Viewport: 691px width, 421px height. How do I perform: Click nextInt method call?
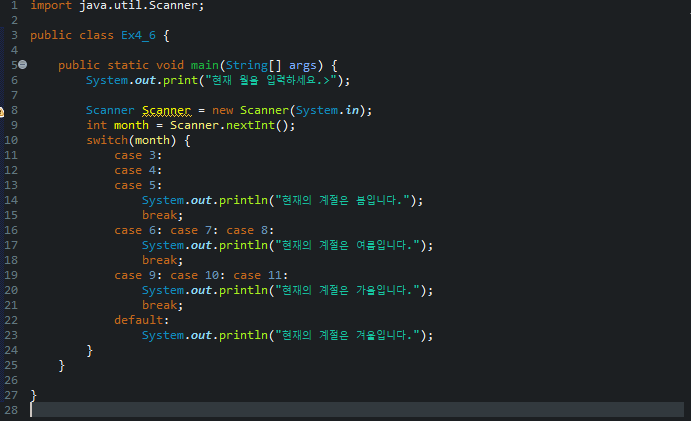pos(250,125)
